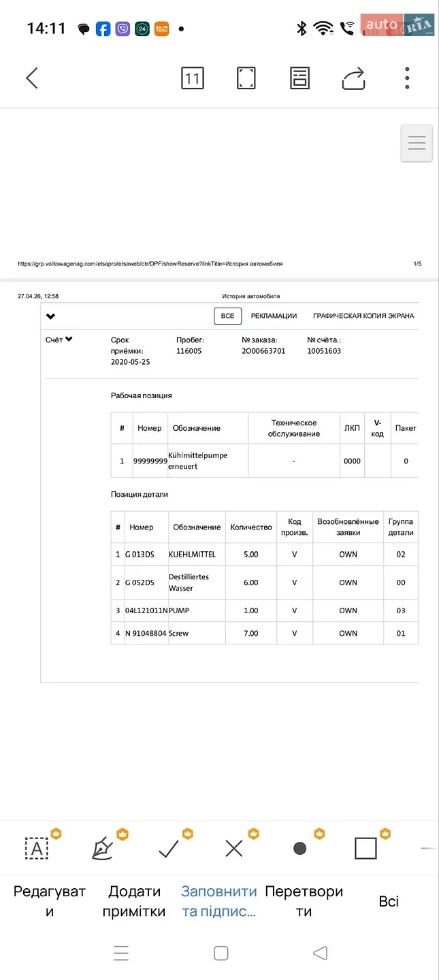439x980 pixels.
Task: Click part number N 91048804
Action: [146, 633]
